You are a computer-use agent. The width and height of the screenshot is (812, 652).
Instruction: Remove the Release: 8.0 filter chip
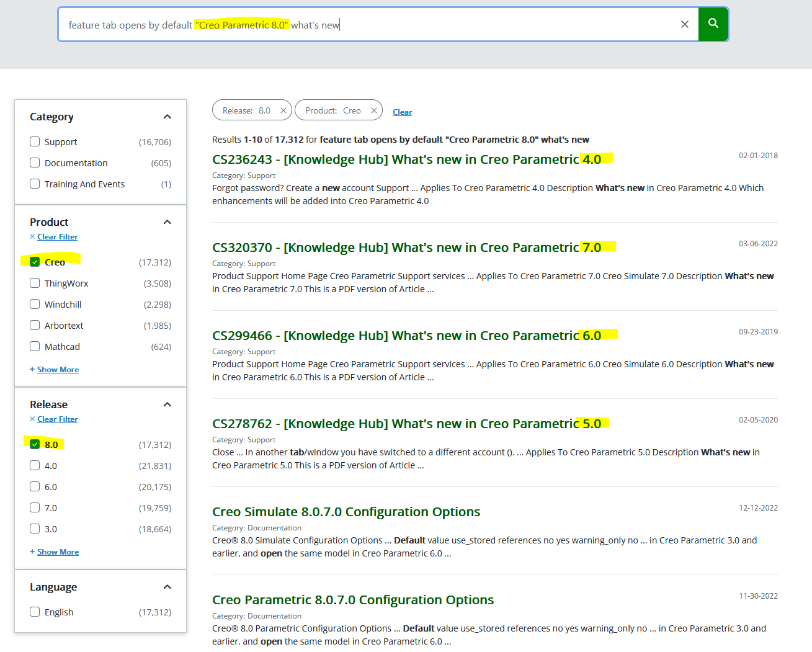283,110
